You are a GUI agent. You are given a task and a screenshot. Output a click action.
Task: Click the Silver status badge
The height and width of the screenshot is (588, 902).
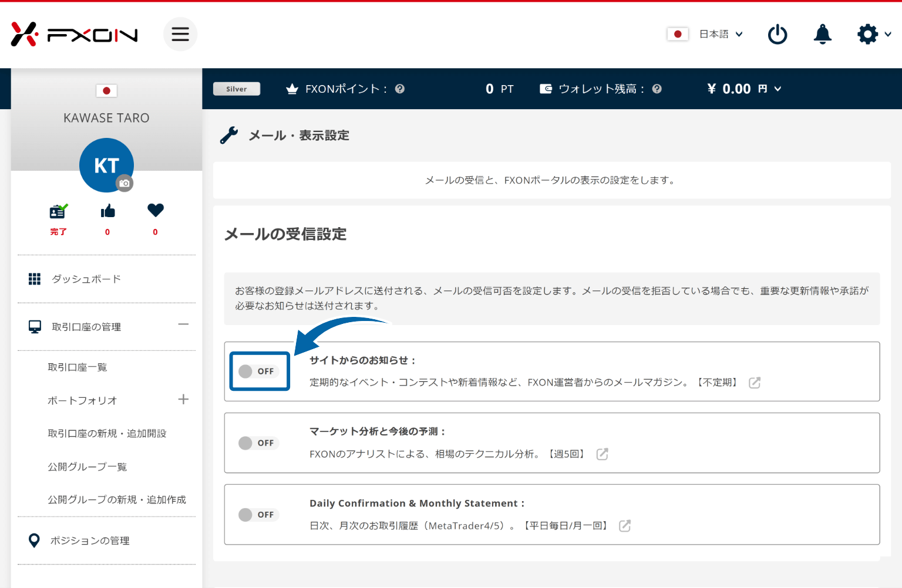coord(237,89)
